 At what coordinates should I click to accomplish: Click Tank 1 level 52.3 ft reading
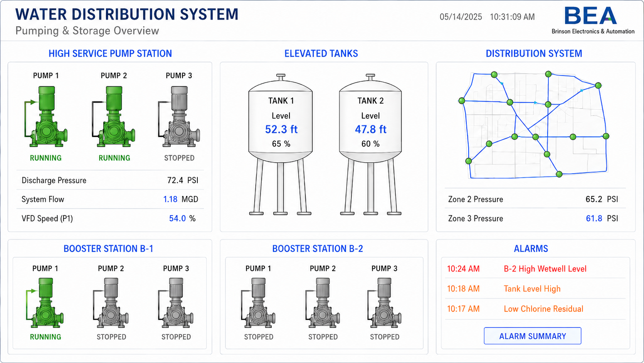(281, 129)
